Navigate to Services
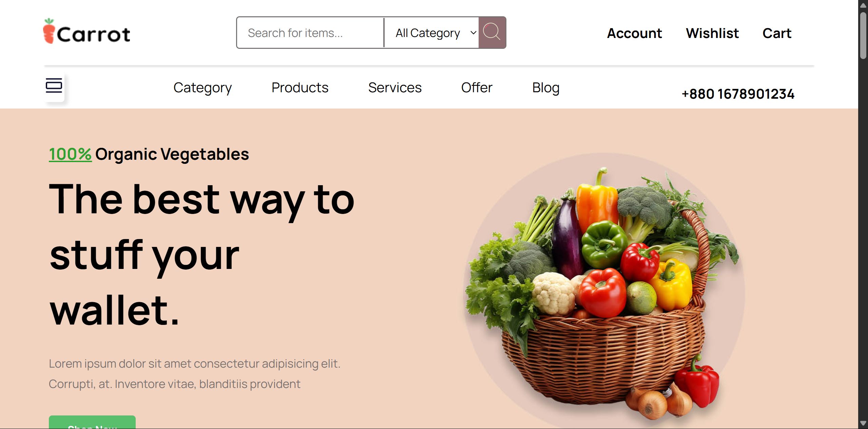The image size is (868, 429). click(x=395, y=87)
